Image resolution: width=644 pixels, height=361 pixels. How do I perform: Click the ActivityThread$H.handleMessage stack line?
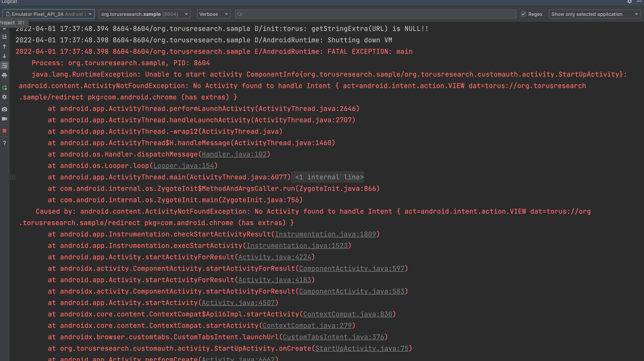click(192, 143)
